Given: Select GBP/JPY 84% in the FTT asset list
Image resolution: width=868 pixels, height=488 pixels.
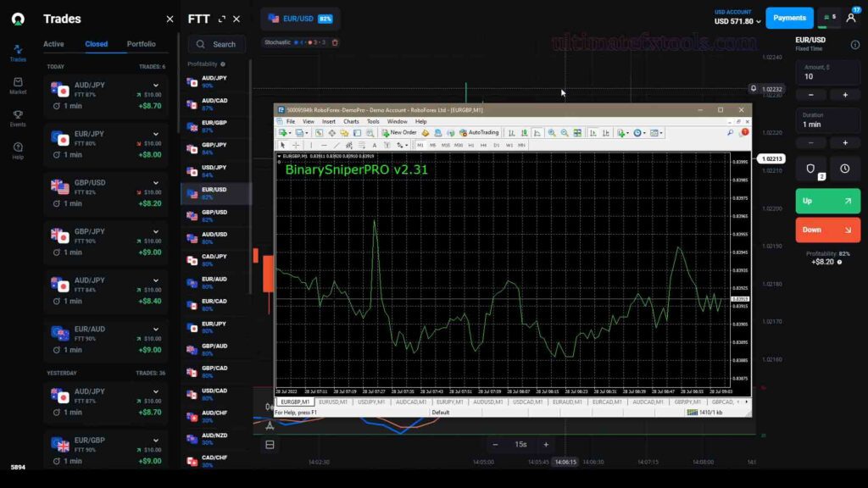Looking at the screenshot, I should click(214, 148).
